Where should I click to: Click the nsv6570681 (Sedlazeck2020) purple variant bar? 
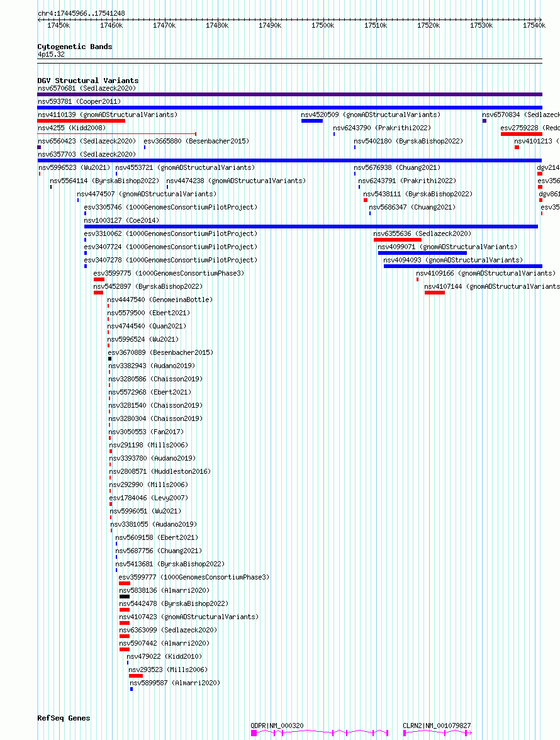click(289, 94)
